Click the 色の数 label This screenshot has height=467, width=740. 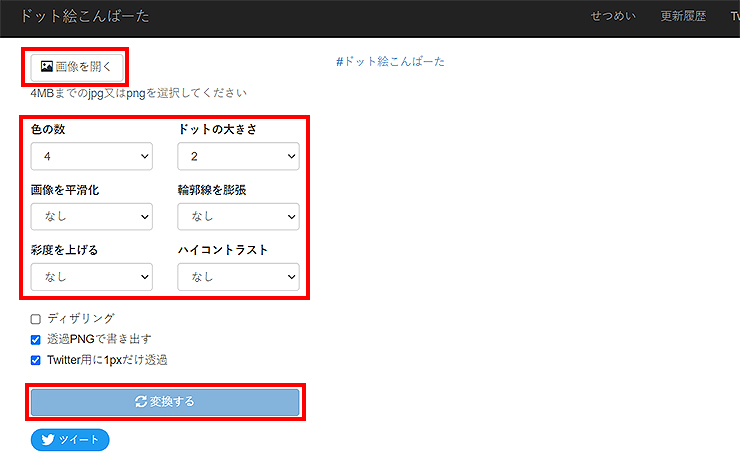click(48, 129)
